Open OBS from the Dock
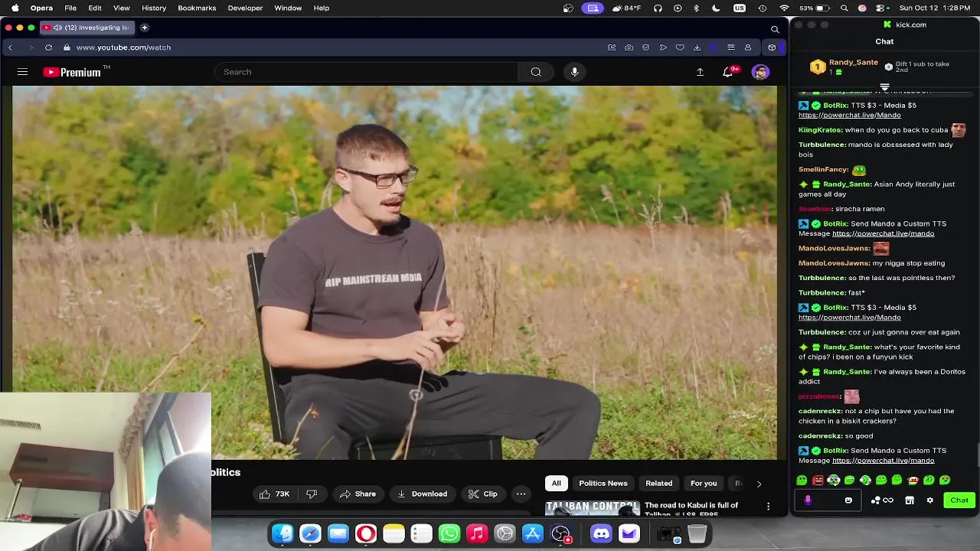Image resolution: width=980 pixels, height=551 pixels. [560, 533]
